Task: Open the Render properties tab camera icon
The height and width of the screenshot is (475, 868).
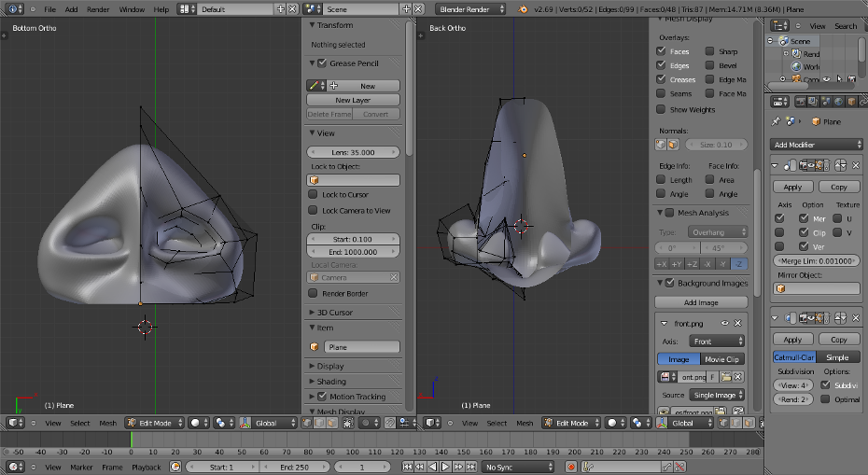Action: (x=800, y=102)
